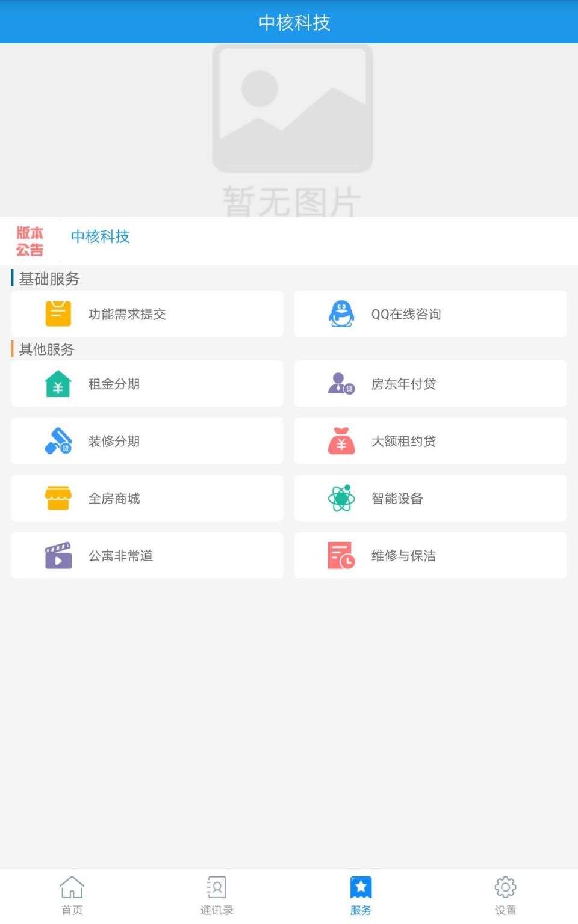Tap the 租金分期 green house icon
The width and height of the screenshot is (578, 924).
[x=57, y=383]
